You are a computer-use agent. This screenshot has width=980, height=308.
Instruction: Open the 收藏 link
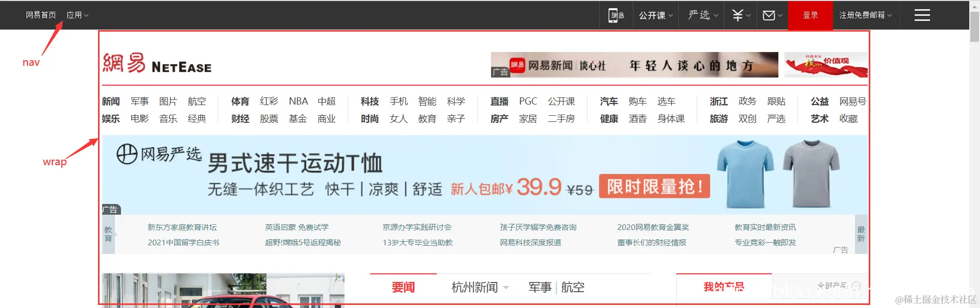pos(849,119)
